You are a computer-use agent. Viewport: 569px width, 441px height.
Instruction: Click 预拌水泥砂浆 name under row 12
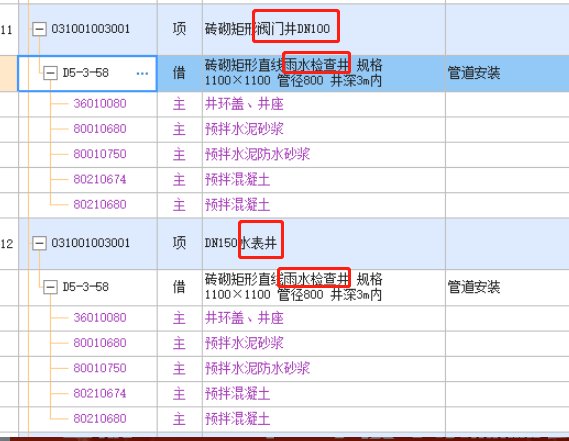[244, 343]
